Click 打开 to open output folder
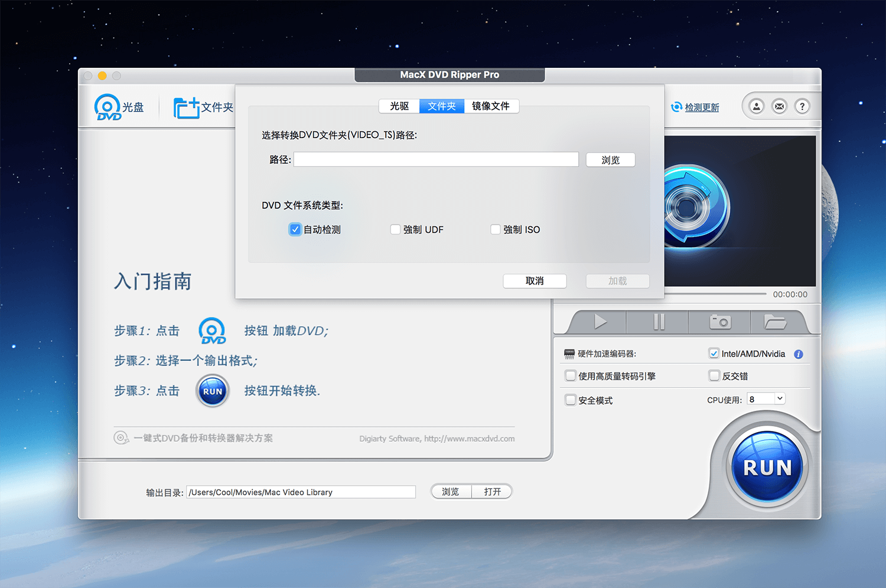Viewport: 886px width, 588px height. coord(492,491)
